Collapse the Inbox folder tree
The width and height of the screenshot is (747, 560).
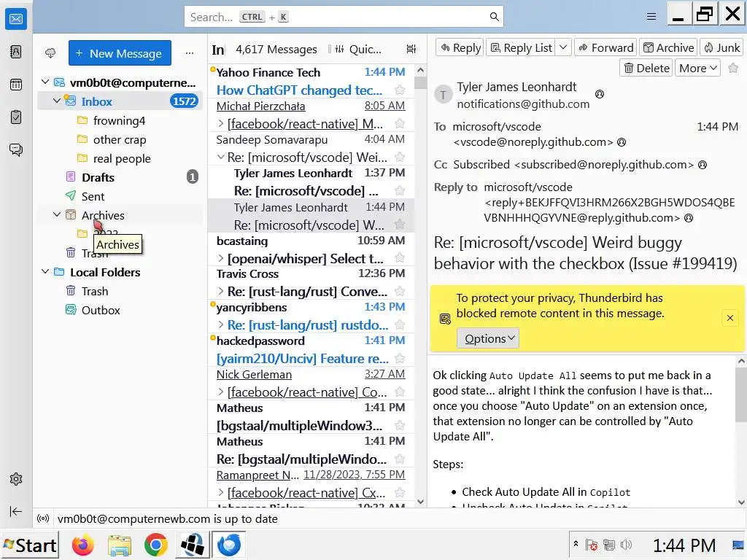[x=57, y=101]
